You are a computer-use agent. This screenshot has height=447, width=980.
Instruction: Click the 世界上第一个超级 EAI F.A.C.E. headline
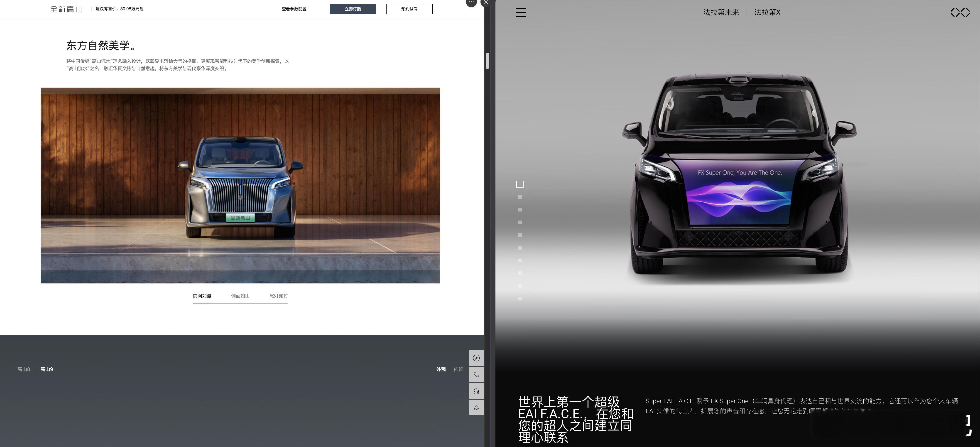tap(576, 419)
